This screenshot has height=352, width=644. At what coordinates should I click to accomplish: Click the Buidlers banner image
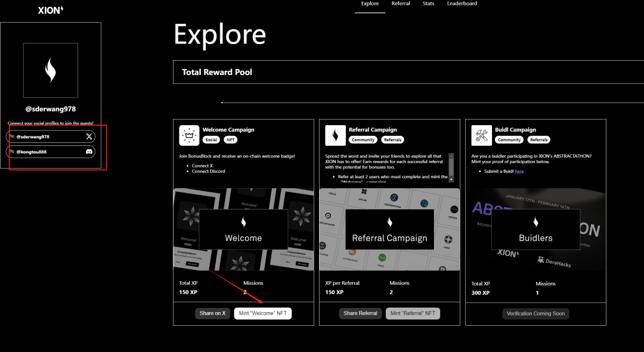[x=535, y=230]
